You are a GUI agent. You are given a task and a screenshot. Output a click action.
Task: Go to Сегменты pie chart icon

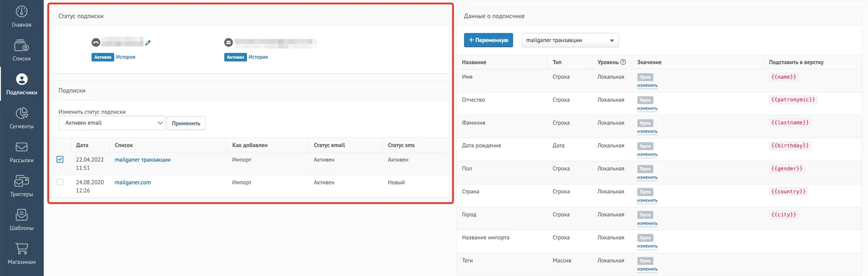tap(21, 113)
